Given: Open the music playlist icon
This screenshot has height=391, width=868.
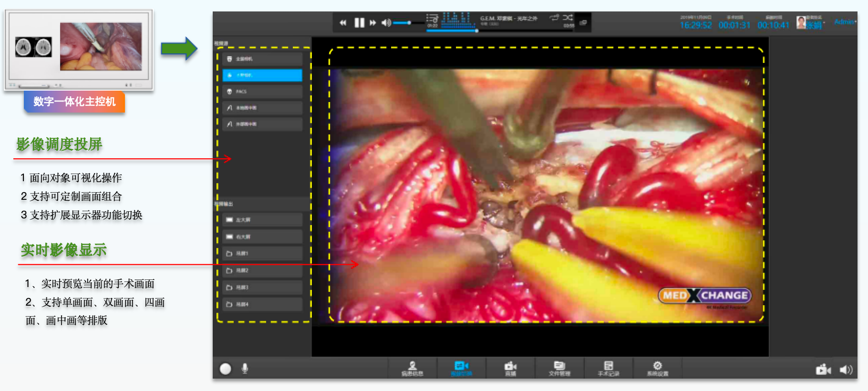Looking at the screenshot, I should [432, 19].
